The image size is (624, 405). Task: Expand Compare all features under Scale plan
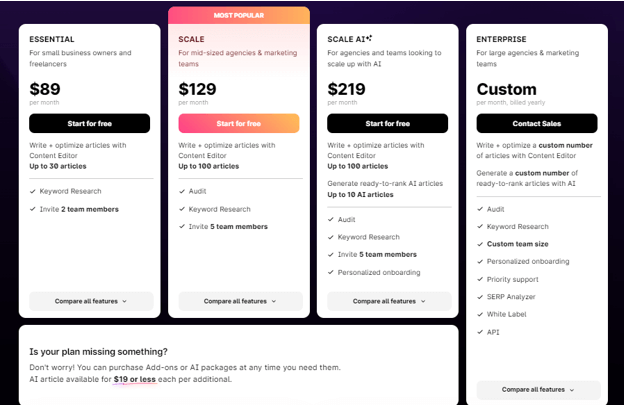click(x=239, y=300)
